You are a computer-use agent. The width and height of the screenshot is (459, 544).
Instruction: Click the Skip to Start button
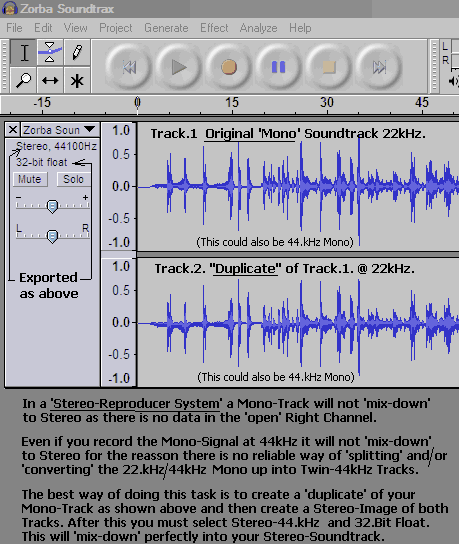129,67
